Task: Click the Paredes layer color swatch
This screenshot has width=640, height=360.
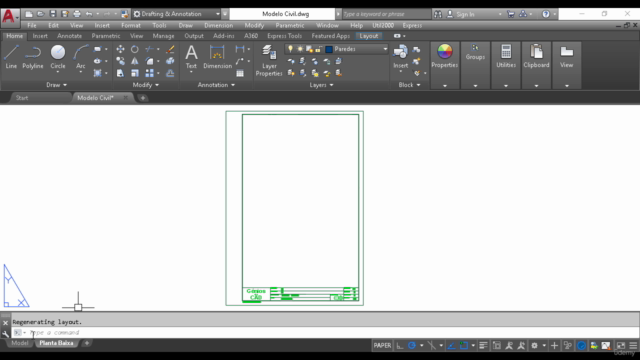Action: click(x=329, y=49)
